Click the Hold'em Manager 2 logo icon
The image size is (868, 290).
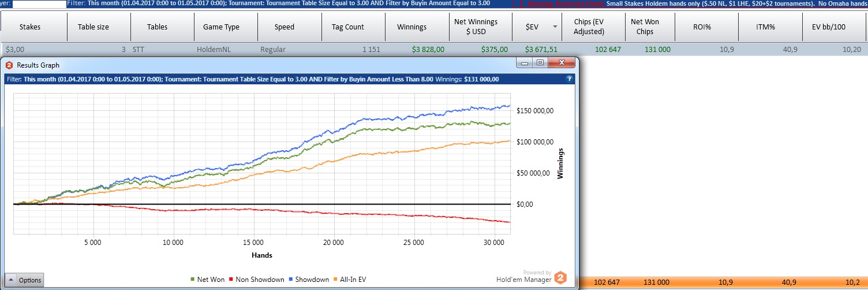point(560,278)
